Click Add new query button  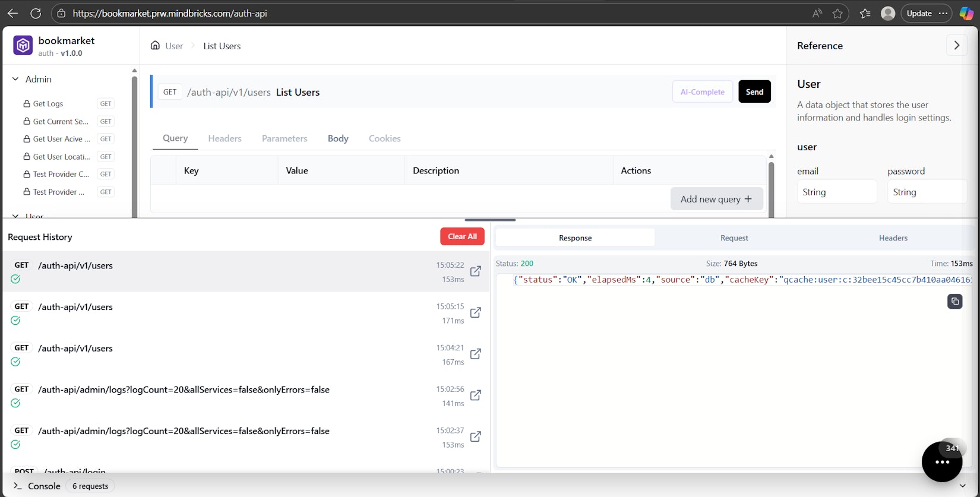716,199
